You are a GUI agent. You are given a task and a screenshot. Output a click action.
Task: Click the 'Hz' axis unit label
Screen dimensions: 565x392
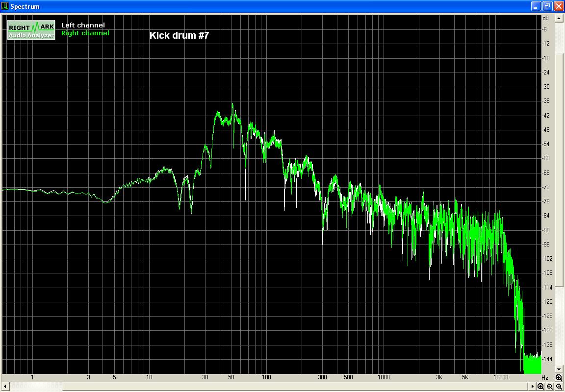pos(545,378)
